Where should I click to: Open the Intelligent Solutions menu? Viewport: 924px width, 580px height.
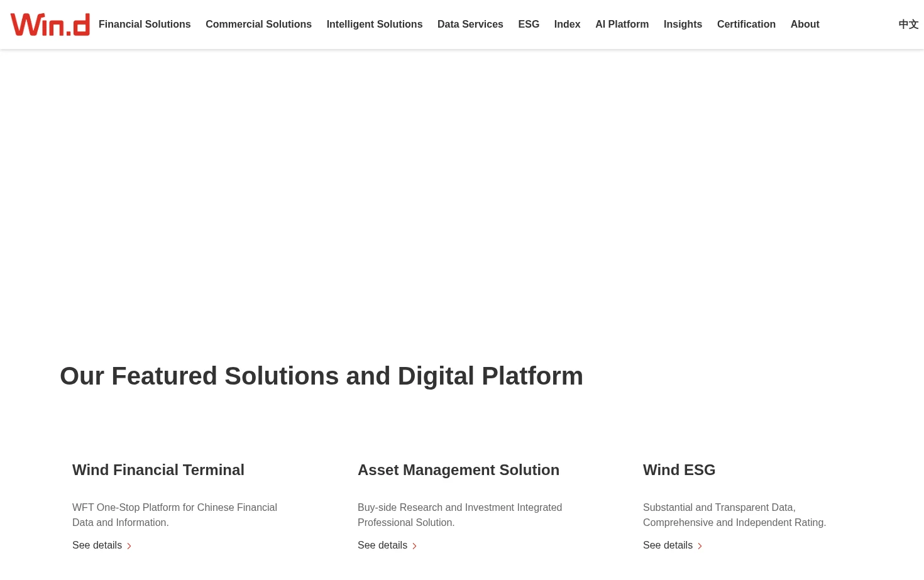pyautogui.click(x=375, y=24)
